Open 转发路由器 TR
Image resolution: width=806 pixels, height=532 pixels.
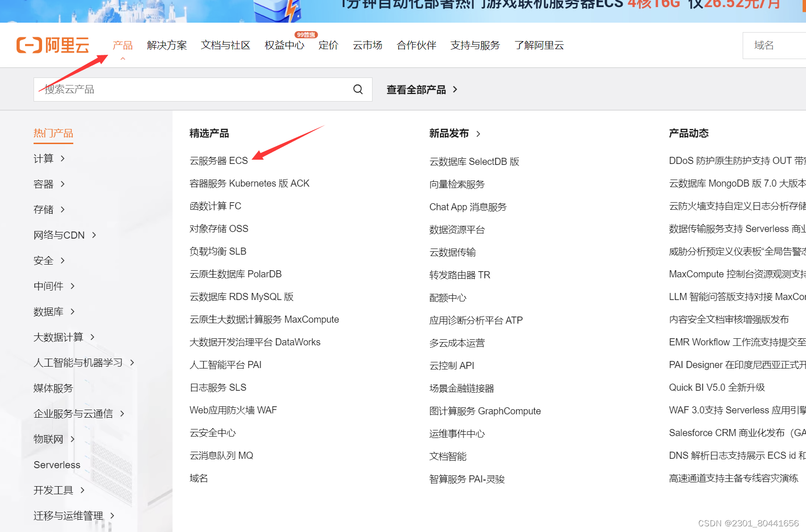pos(459,275)
